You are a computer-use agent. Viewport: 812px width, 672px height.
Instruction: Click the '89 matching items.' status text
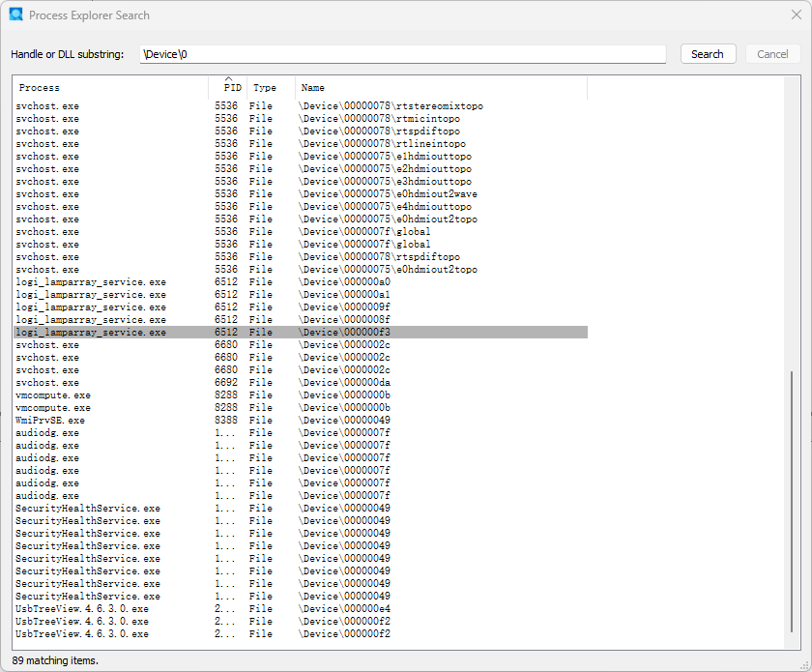tap(55, 660)
